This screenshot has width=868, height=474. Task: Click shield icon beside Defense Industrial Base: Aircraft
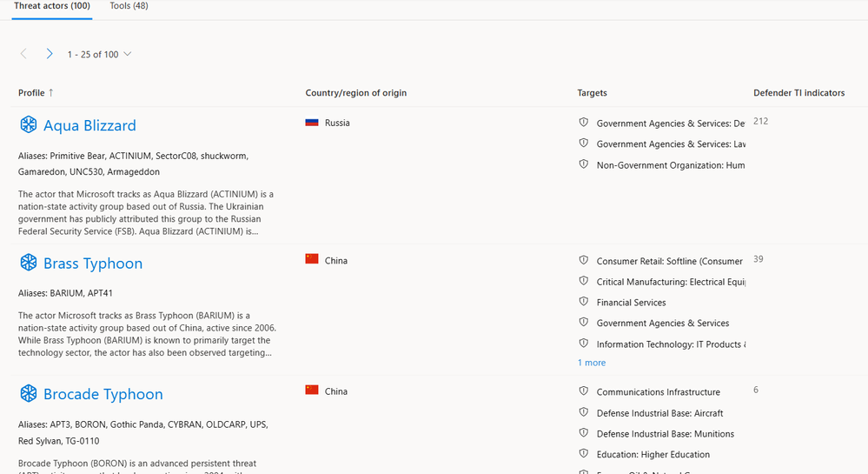click(x=584, y=412)
